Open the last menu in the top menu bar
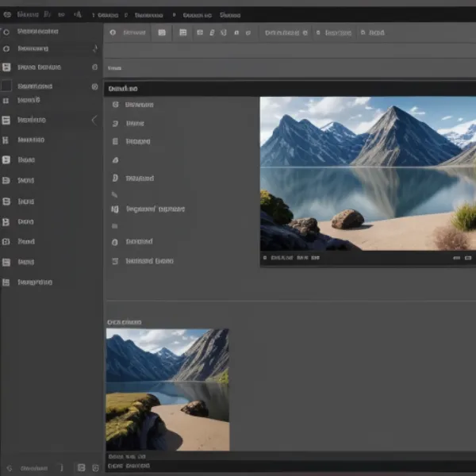The width and height of the screenshot is (476, 476). tap(230, 14)
